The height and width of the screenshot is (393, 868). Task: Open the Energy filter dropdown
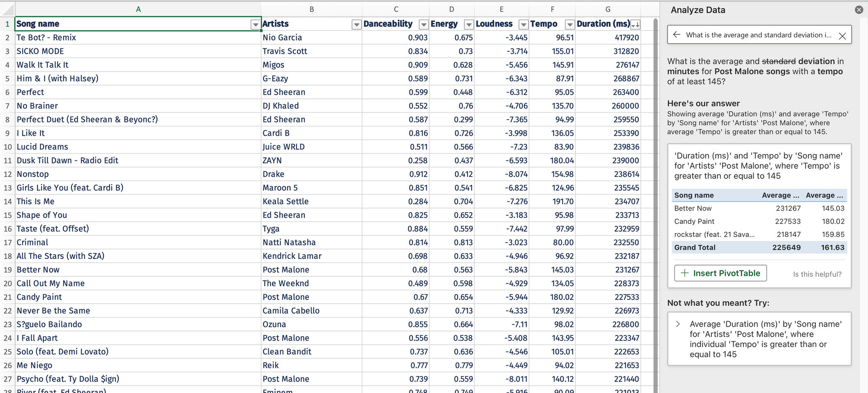[469, 24]
